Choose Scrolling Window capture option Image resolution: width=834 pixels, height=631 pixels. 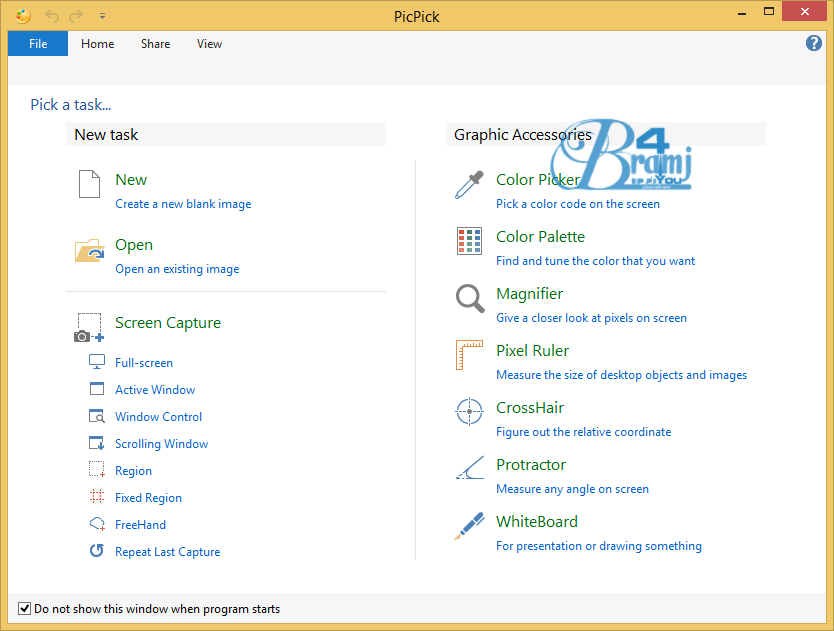(161, 444)
